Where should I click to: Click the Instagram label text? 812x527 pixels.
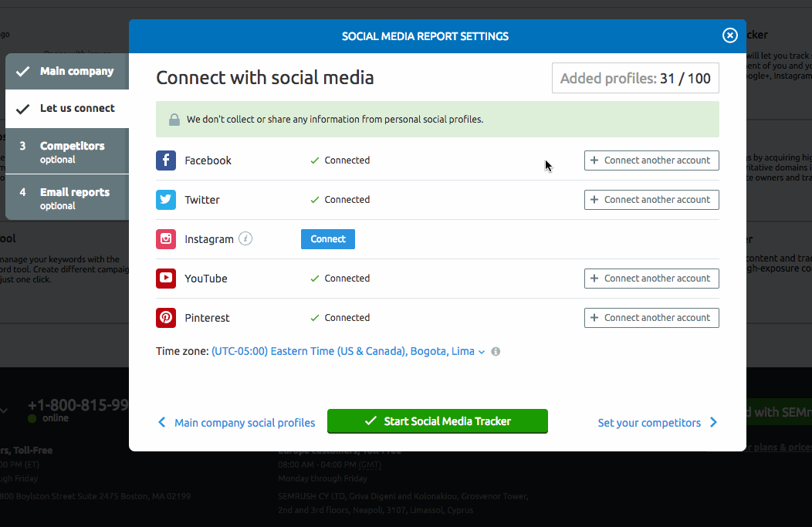coord(209,239)
